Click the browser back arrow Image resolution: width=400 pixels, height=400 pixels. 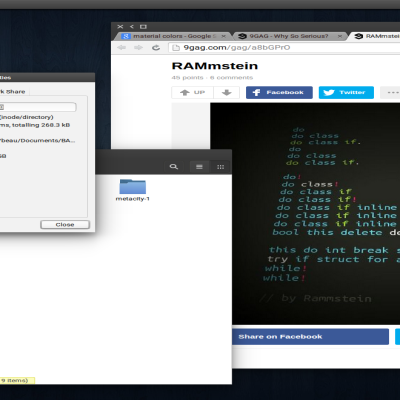[x=121, y=48]
